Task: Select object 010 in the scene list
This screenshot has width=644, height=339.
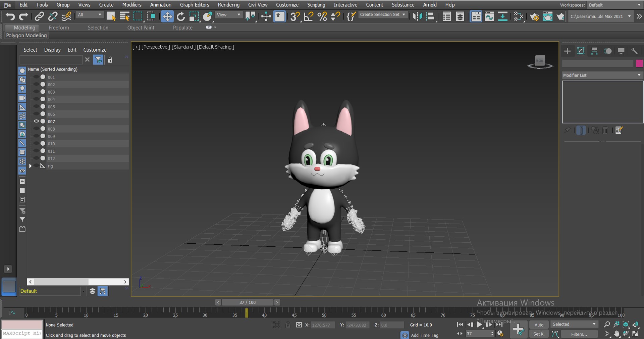Action: [x=78, y=144]
